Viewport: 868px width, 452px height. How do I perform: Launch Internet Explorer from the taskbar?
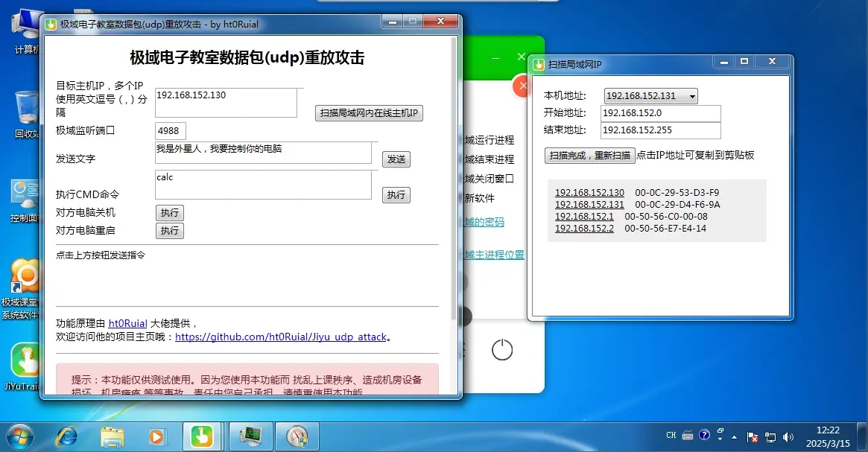click(66, 436)
